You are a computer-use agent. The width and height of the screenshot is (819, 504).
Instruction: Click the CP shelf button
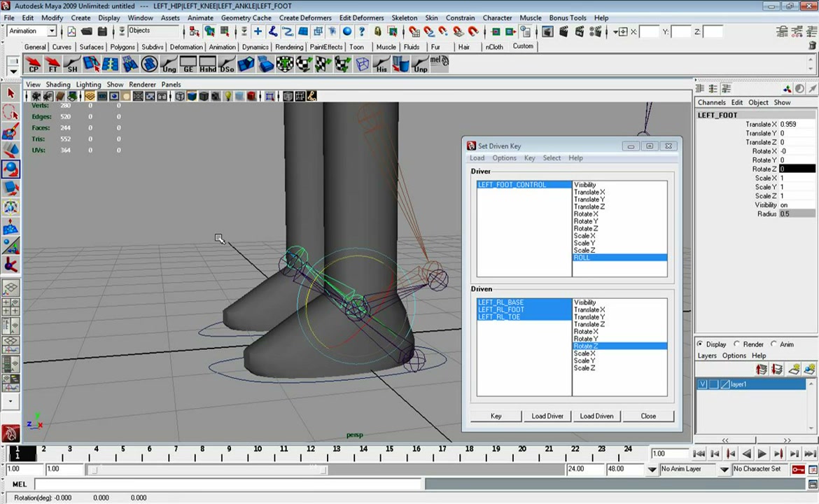click(34, 64)
